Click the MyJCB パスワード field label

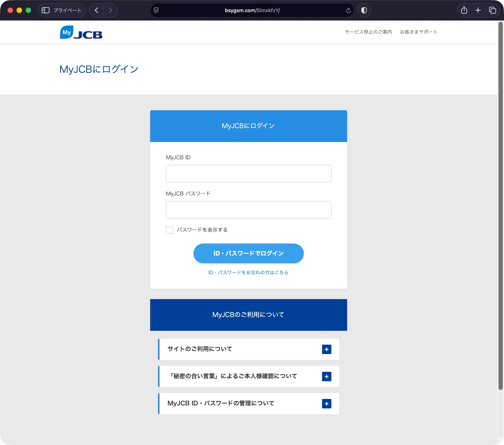188,194
